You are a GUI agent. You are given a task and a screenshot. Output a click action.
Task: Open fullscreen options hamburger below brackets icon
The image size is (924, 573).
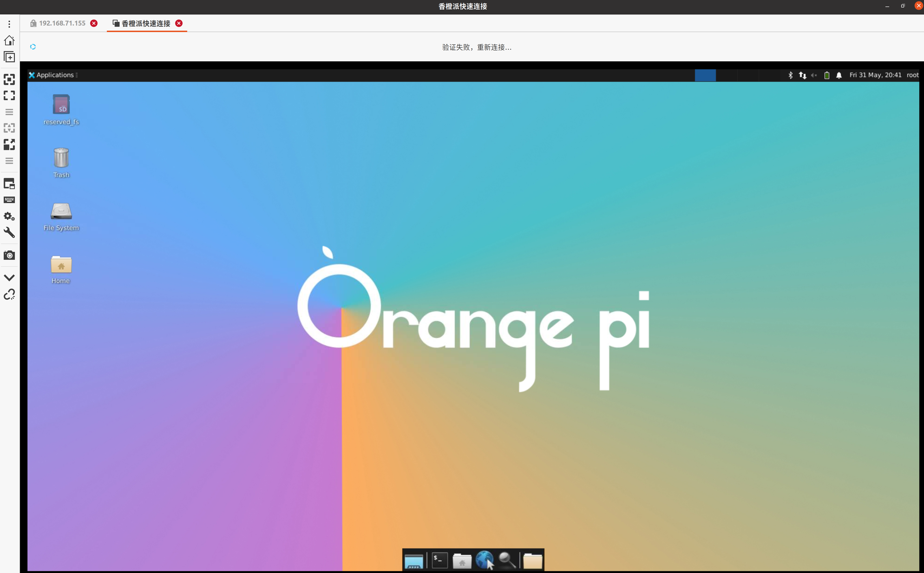click(9, 112)
